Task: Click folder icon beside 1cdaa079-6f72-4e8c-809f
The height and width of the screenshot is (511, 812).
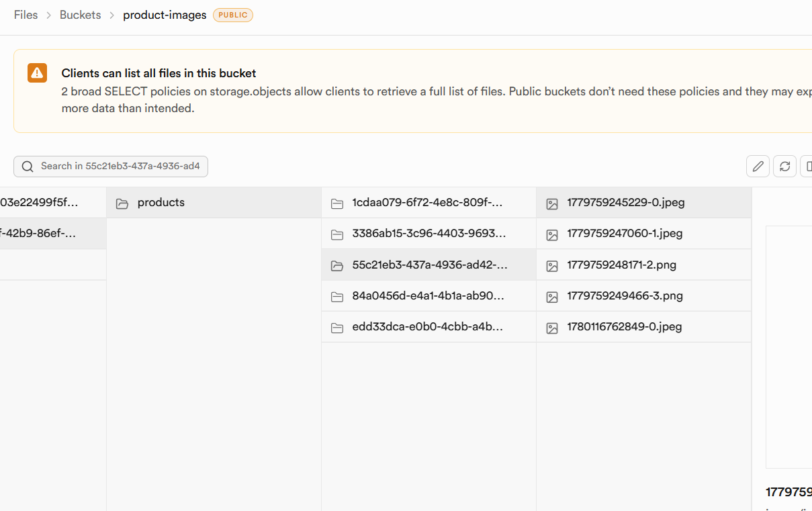Action: pos(337,203)
